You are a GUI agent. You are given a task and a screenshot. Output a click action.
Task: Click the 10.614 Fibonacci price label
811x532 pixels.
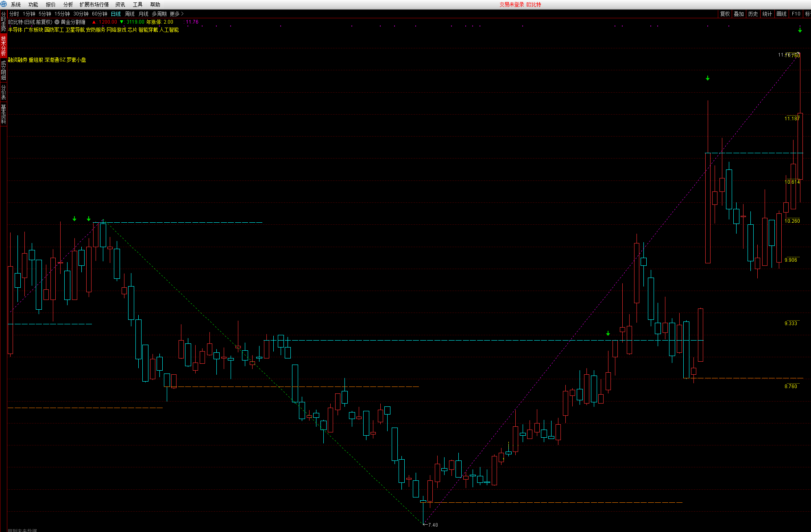(x=792, y=182)
